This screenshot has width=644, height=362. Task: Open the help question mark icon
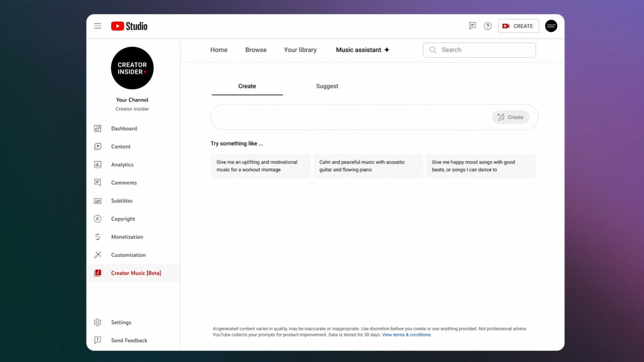pyautogui.click(x=487, y=26)
